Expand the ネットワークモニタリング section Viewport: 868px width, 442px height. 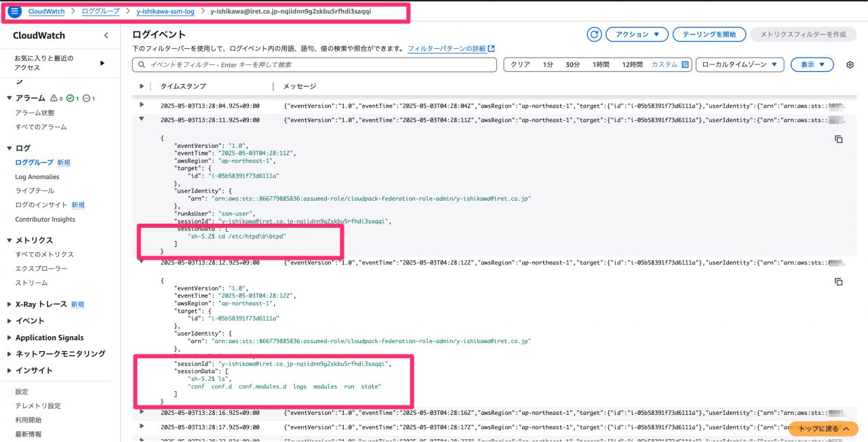pos(9,354)
